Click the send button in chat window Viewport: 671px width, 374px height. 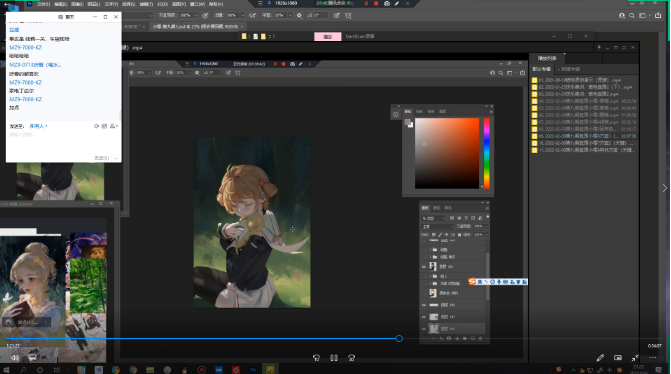click(x=101, y=158)
